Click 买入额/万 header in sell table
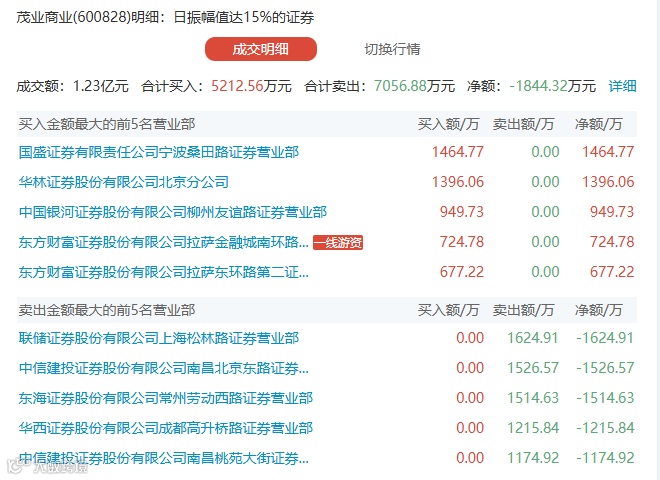660x480 pixels. (x=448, y=310)
